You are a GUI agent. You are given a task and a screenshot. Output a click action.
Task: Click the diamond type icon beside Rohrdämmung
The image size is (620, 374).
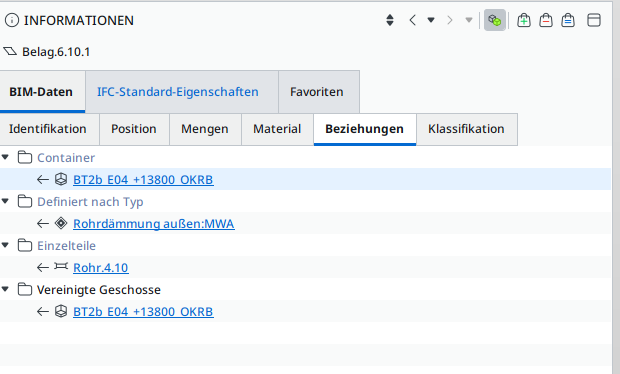coord(61,223)
